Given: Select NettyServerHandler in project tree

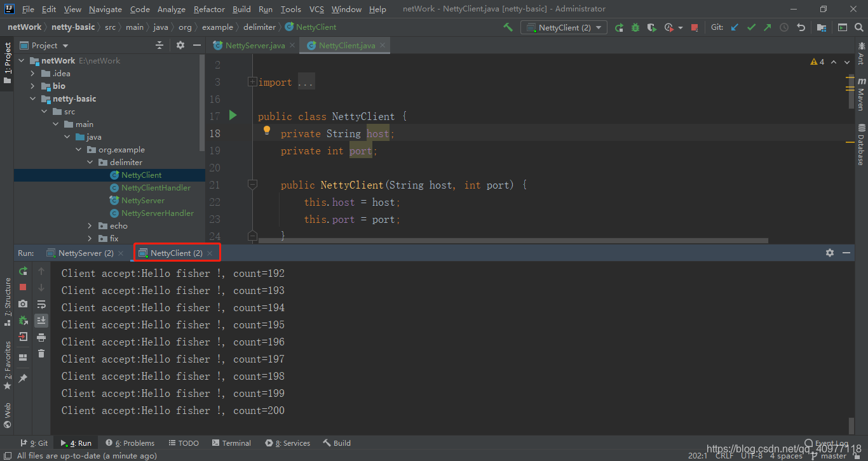Looking at the screenshot, I should coord(158,213).
